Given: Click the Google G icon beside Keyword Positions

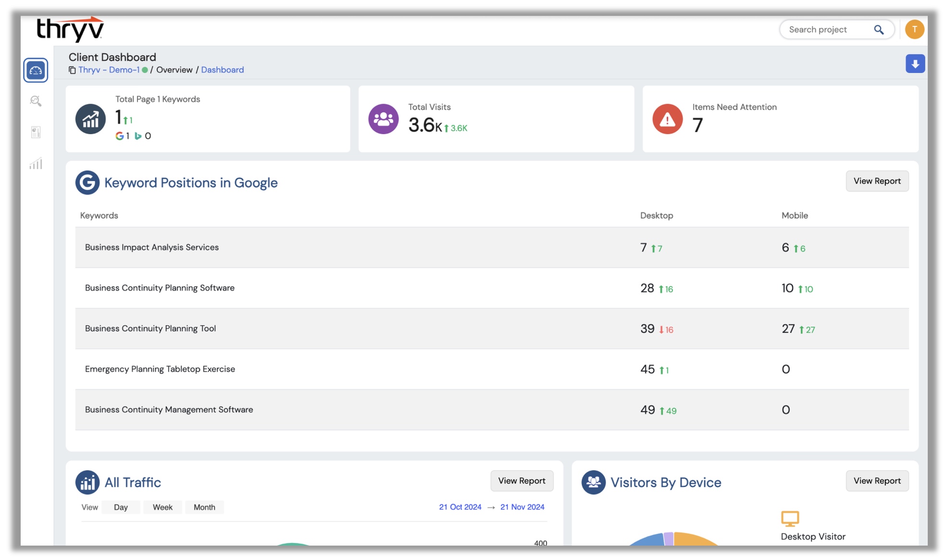Looking at the screenshot, I should pyautogui.click(x=87, y=183).
